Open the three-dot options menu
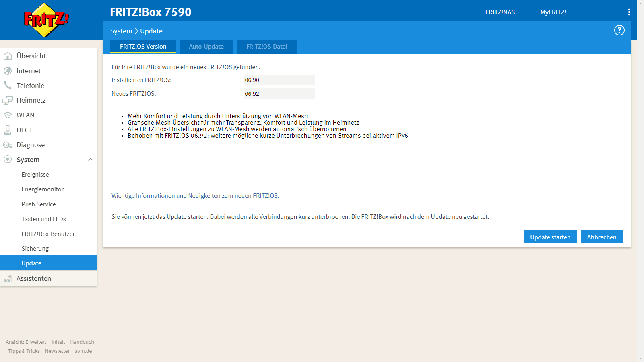 [x=629, y=12]
